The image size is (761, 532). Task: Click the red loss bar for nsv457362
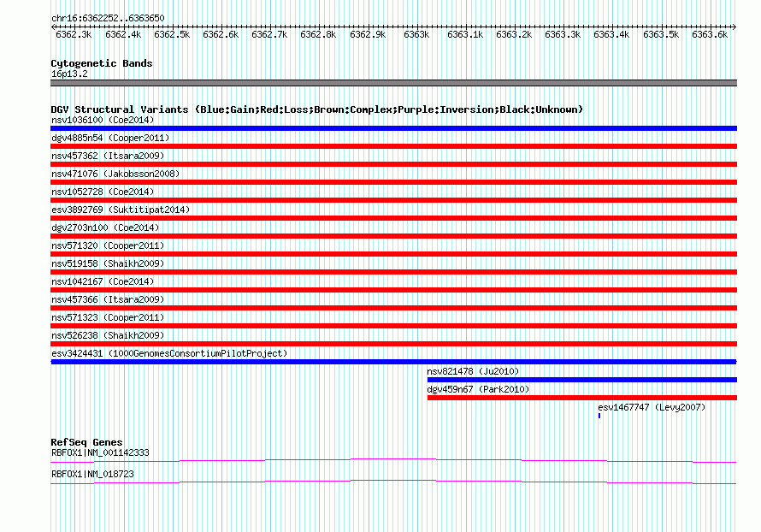pos(393,164)
